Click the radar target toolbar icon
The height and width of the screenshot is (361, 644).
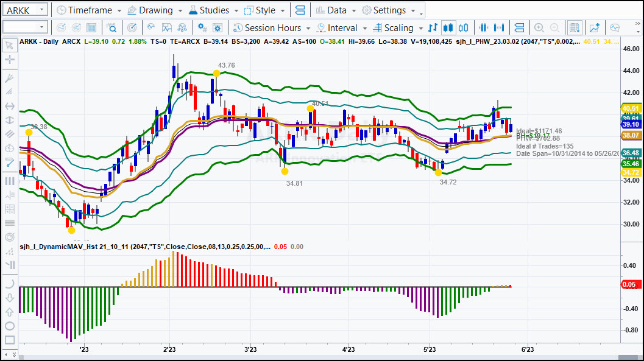tap(132, 28)
